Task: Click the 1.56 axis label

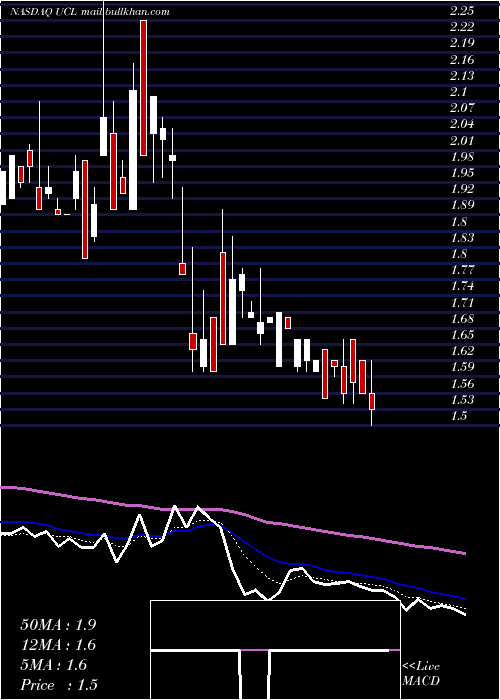Action: tap(462, 384)
